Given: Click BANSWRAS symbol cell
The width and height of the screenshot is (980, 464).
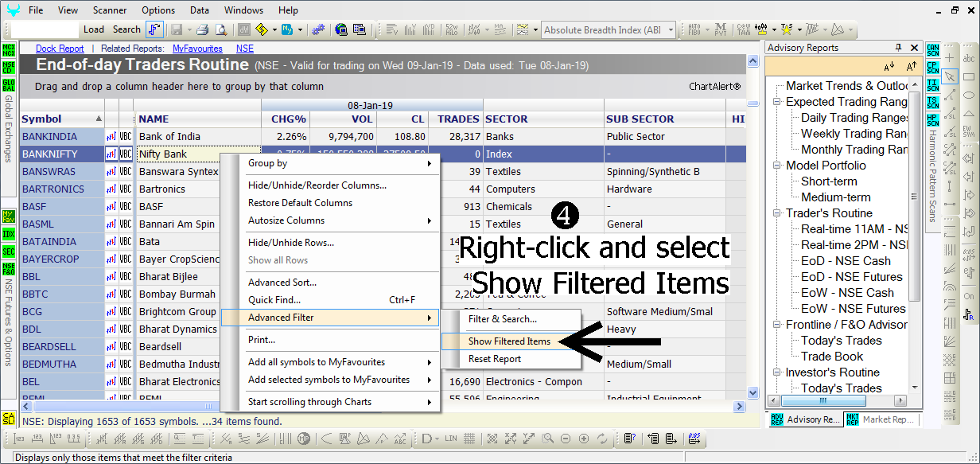Looking at the screenshot, I should [x=62, y=172].
